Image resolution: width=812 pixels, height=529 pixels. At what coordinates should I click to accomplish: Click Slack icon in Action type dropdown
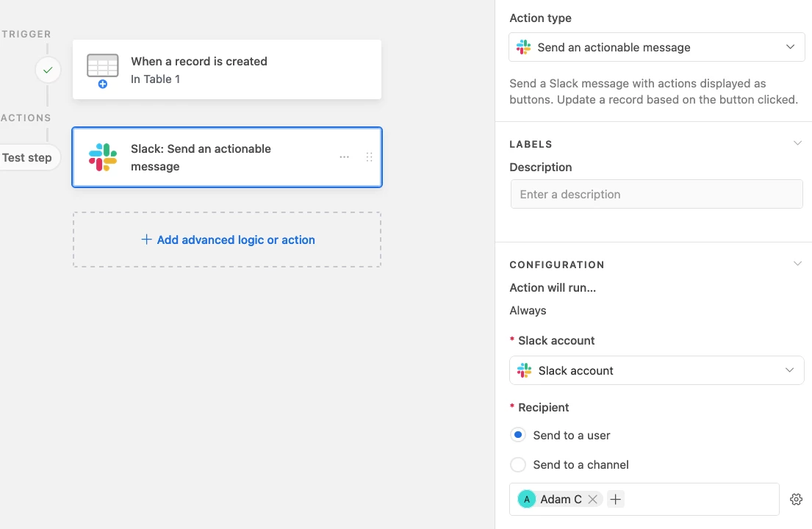pyautogui.click(x=523, y=47)
